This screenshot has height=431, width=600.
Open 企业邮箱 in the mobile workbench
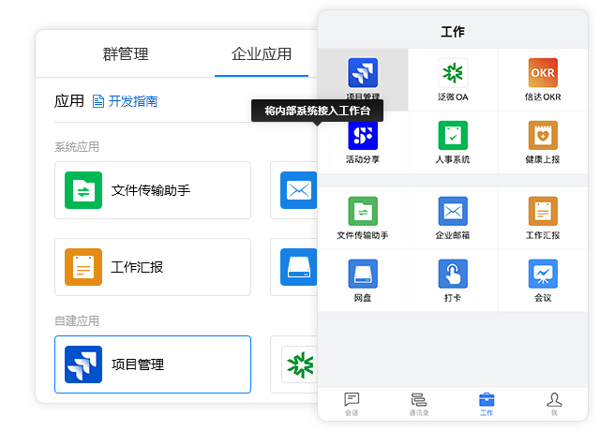(453, 213)
